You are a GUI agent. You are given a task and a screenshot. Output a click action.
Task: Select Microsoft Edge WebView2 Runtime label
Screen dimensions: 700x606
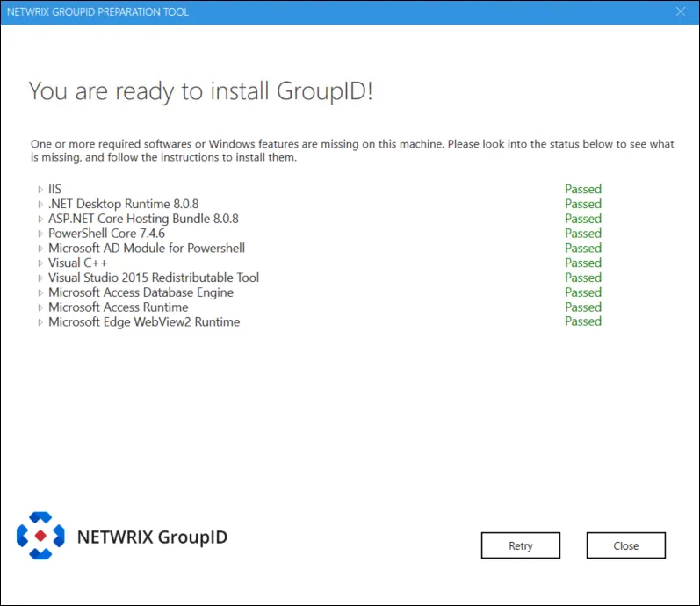[144, 321]
